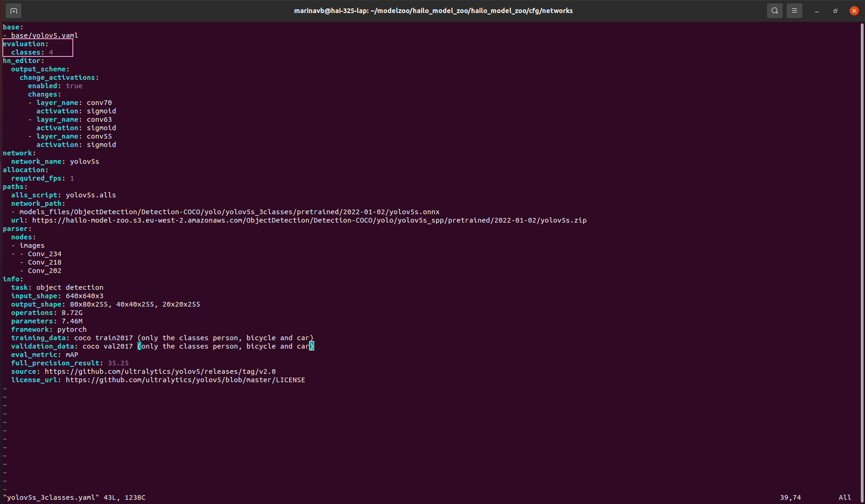Open a new terminal tab
The height and width of the screenshot is (504, 865).
coord(14,11)
